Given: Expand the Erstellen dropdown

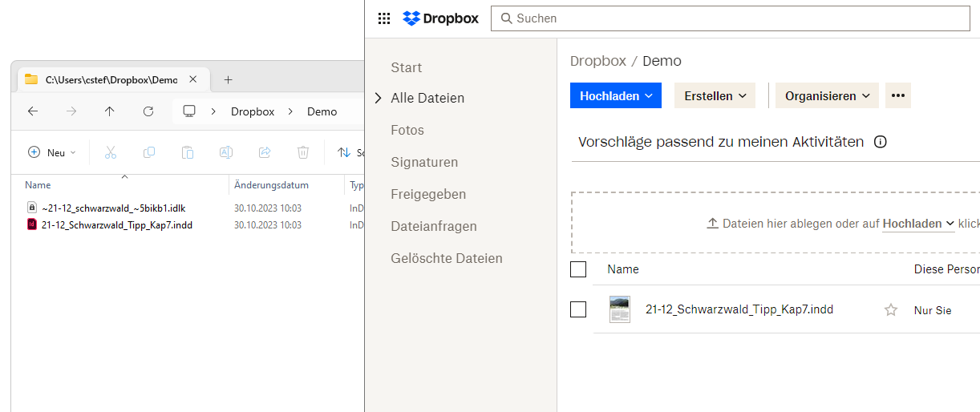Looking at the screenshot, I should tap(715, 95).
